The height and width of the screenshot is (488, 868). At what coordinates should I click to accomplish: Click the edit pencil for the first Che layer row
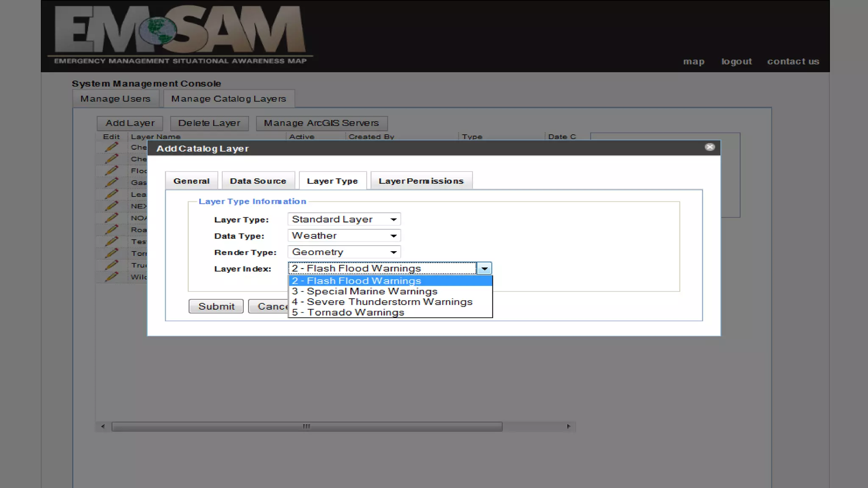point(111,147)
